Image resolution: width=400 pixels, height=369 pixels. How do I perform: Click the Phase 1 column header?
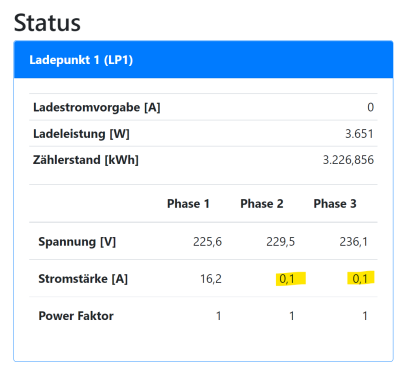(188, 203)
